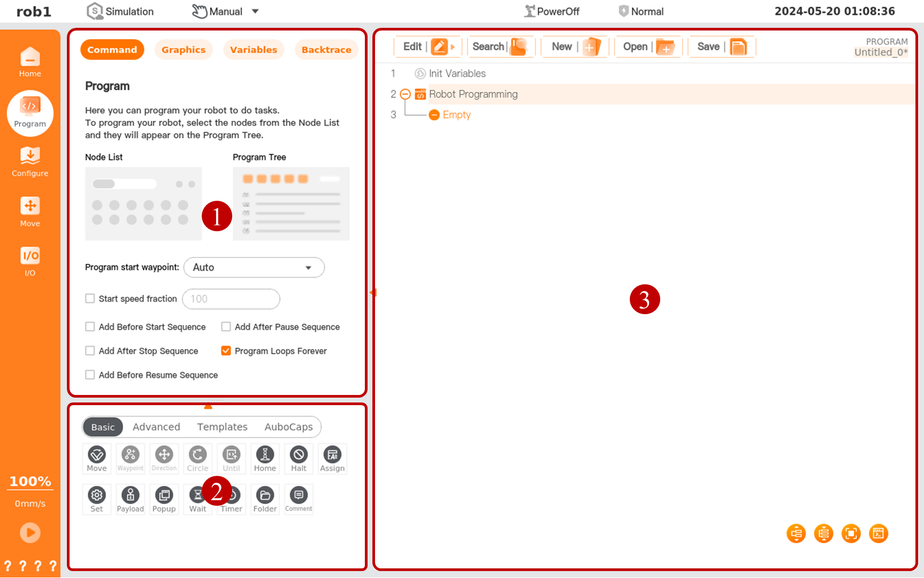Switch to the Graphics tab
Screen dimensions: 924x578
184,50
